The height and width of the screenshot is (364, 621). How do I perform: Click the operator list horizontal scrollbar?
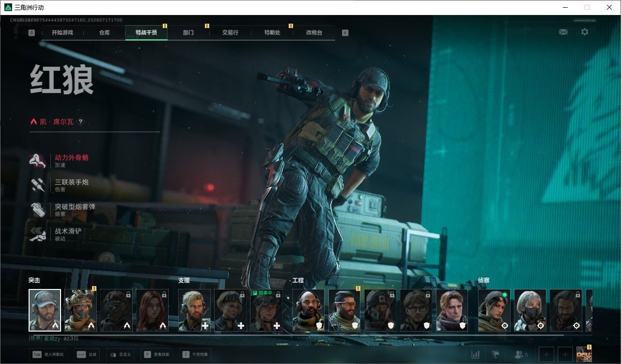(296, 334)
